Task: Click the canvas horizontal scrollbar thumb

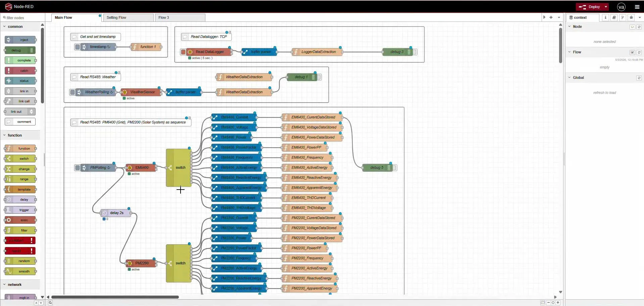Action: pos(115,297)
